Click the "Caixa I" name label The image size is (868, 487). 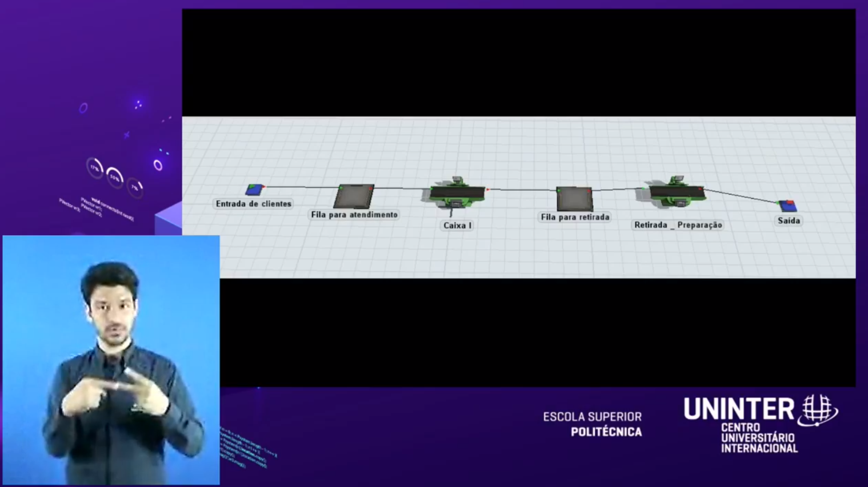coord(457,226)
